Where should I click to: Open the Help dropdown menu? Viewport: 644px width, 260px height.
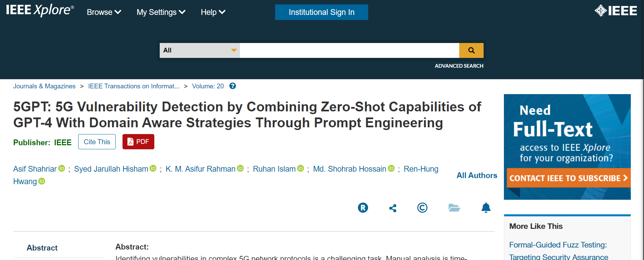[213, 12]
